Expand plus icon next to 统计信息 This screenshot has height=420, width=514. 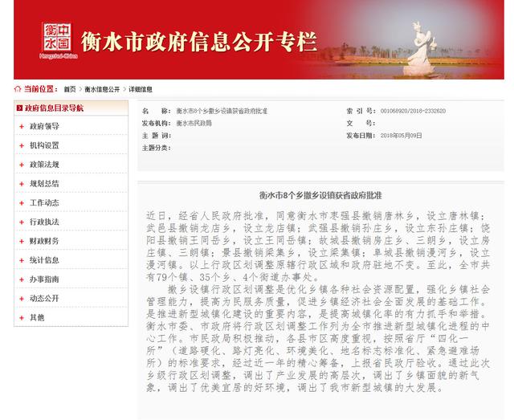tap(22, 260)
